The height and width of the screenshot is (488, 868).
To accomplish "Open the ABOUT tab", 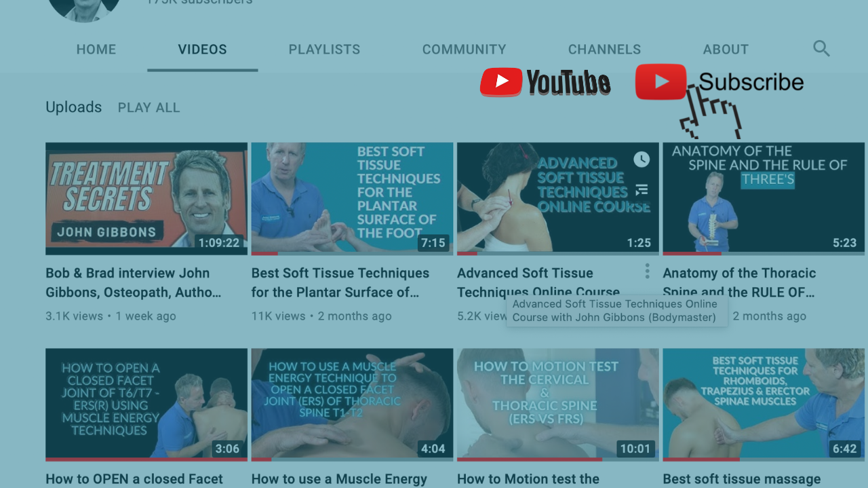I will pyautogui.click(x=726, y=50).
